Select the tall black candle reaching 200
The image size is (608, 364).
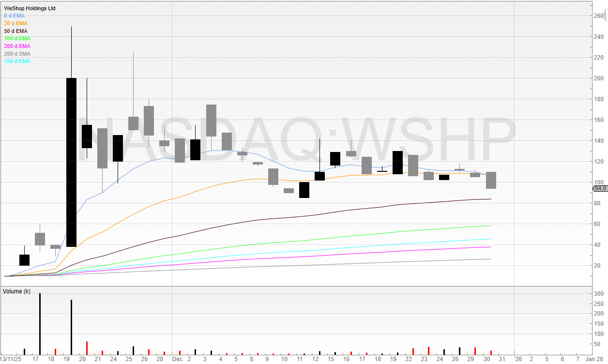[x=71, y=162]
